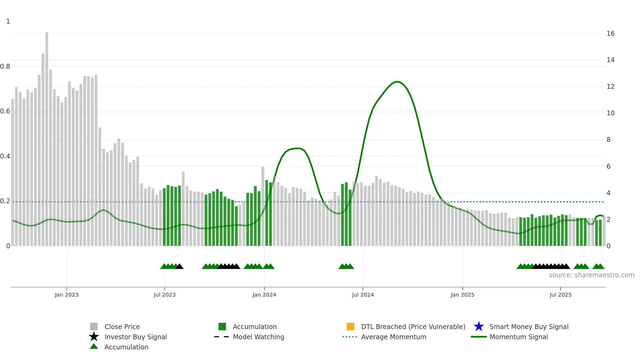Toggle the Close Price legend label
Viewport: 644px width, 362px height.
tap(122, 327)
